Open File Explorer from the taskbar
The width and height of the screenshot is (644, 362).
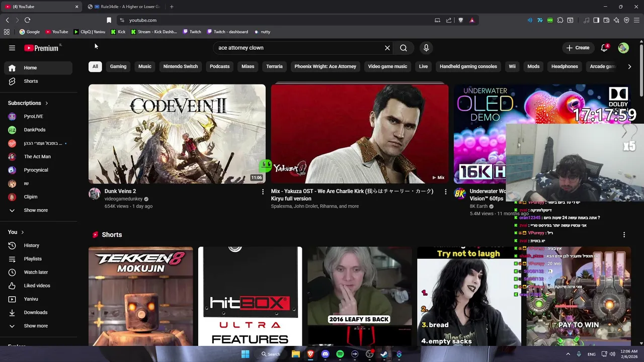pos(296,354)
